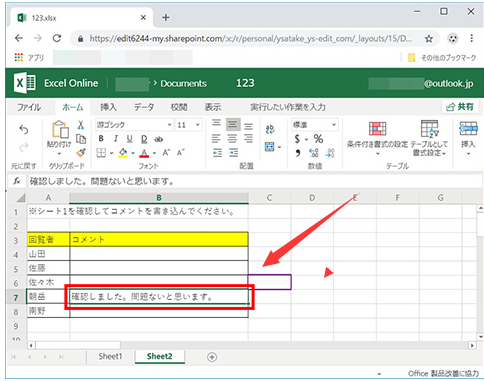Select the Cut scissors icon
The image size is (484, 381).
(x=80, y=125)
